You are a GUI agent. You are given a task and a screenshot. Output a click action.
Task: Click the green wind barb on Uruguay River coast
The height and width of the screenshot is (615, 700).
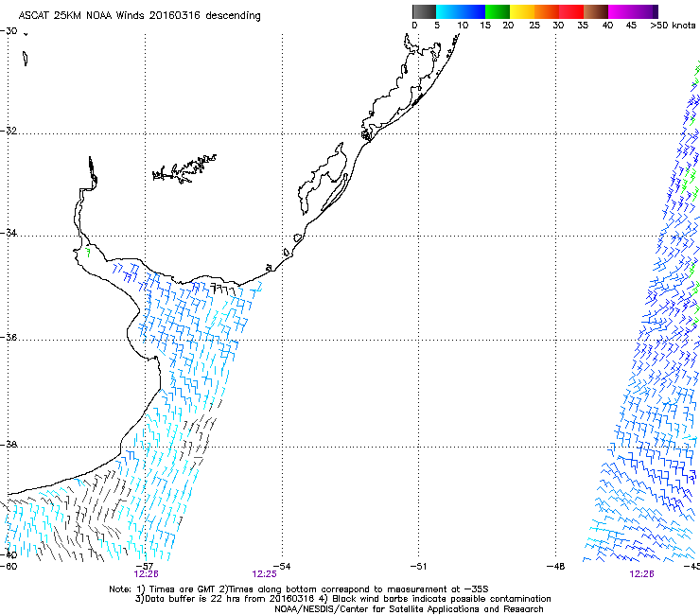pyautogui.click(x=88, y=253)
